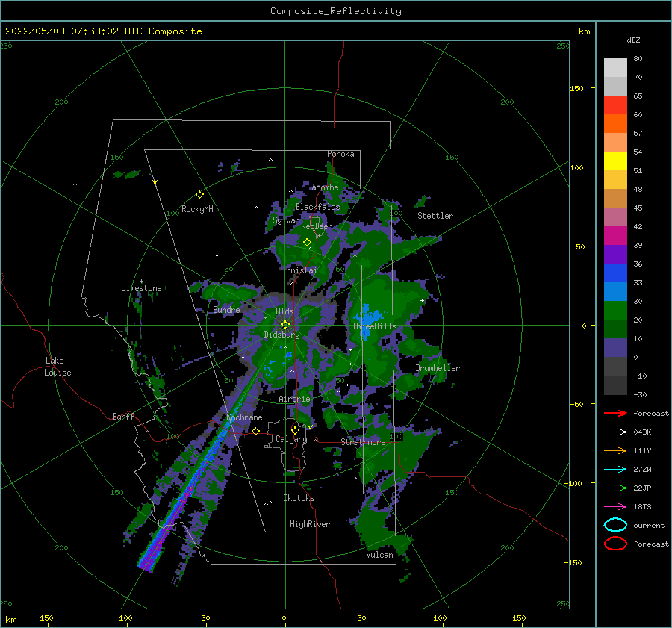Click the yellow diamond marker below RedDeer
Screen dimensions: 672x628
307,243
